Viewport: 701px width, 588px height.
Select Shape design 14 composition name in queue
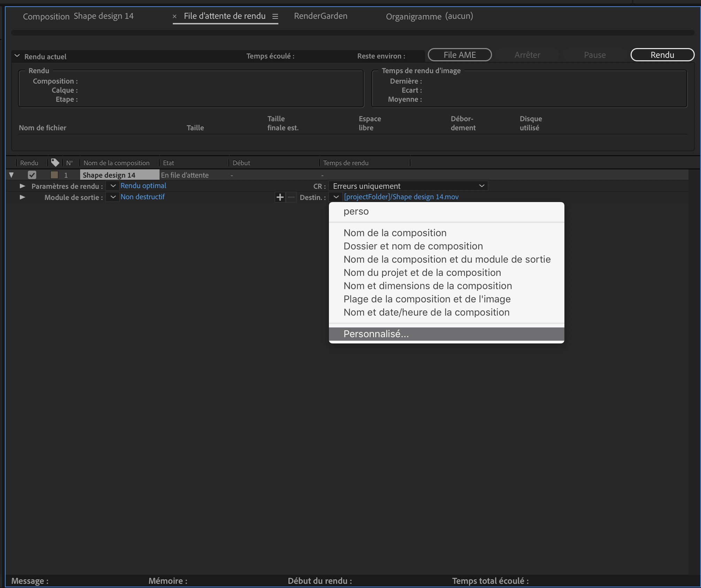coord(120,175)
